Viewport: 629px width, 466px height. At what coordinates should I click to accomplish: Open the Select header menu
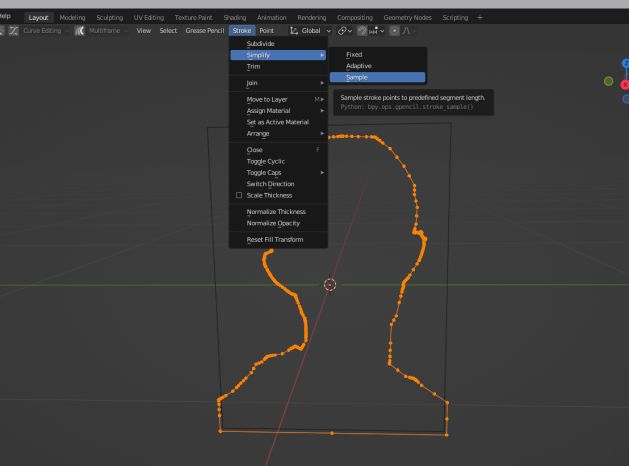click(x=168, y=30)
